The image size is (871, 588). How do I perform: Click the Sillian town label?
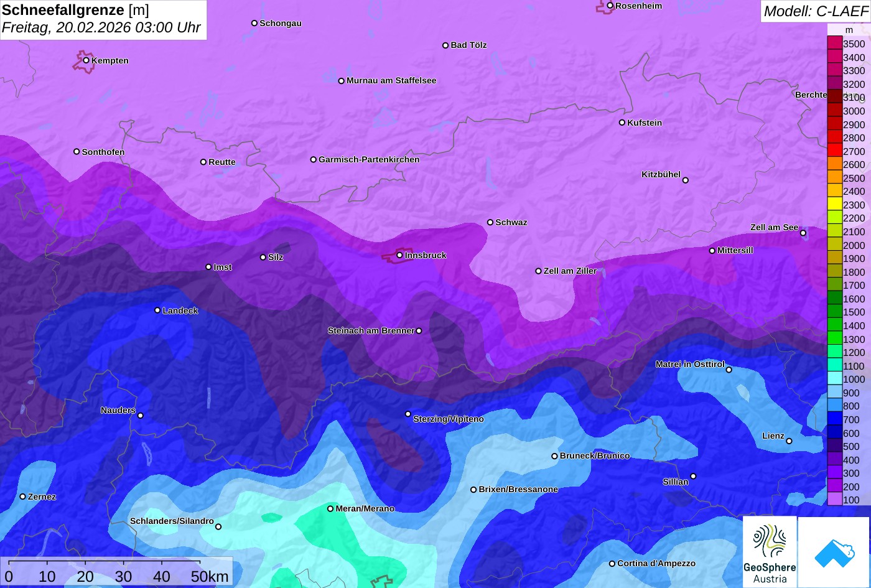pos(676,482)
